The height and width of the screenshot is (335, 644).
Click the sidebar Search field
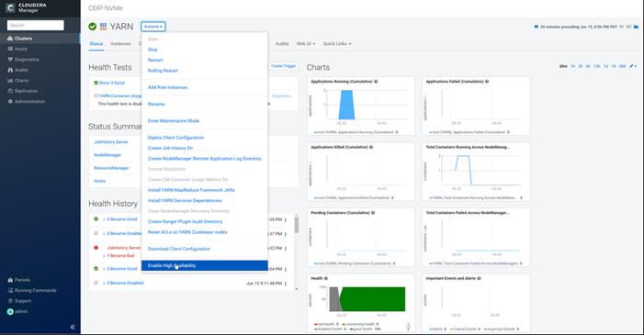tap(35, 26)
